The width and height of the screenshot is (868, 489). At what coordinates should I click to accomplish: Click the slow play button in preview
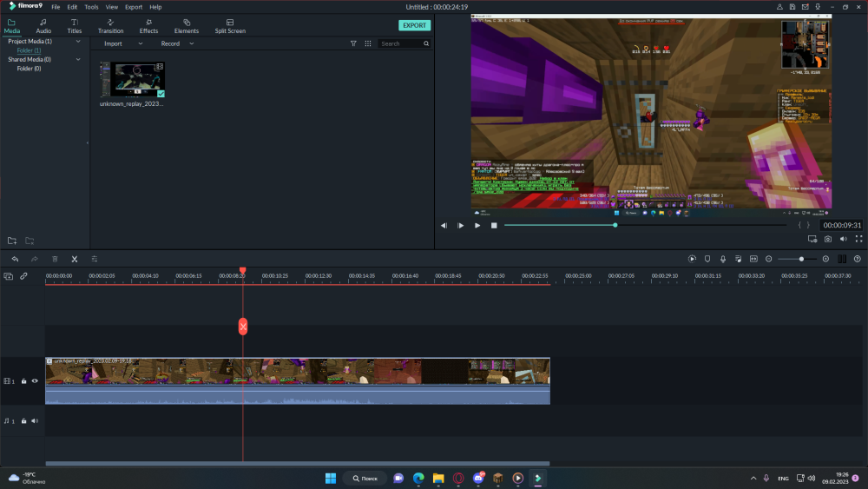pyautogui.click(x=461, y=226)
